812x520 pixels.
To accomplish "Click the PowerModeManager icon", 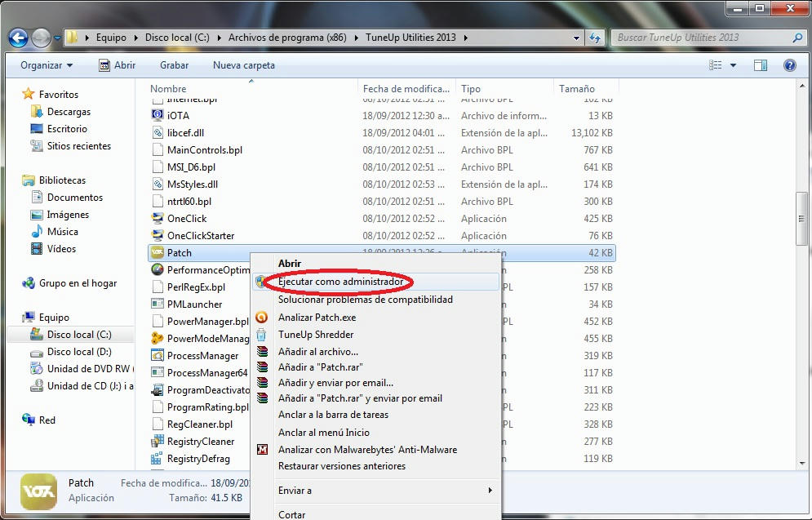I will tap(157, 339).
